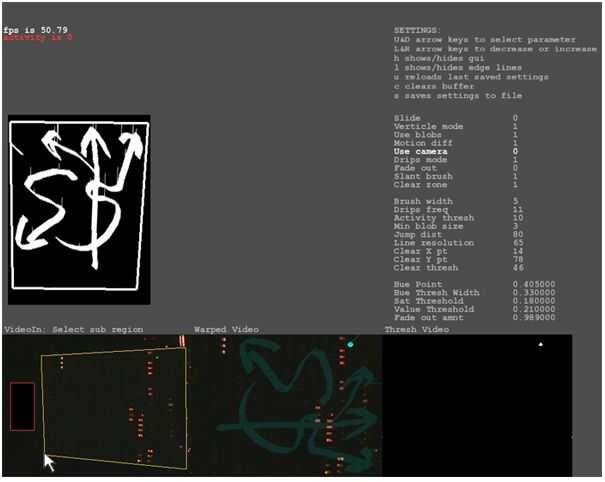Select the 'Motion diff' parameter
Image resolution: width=605 pixels, height=482 pixels.
423,143
